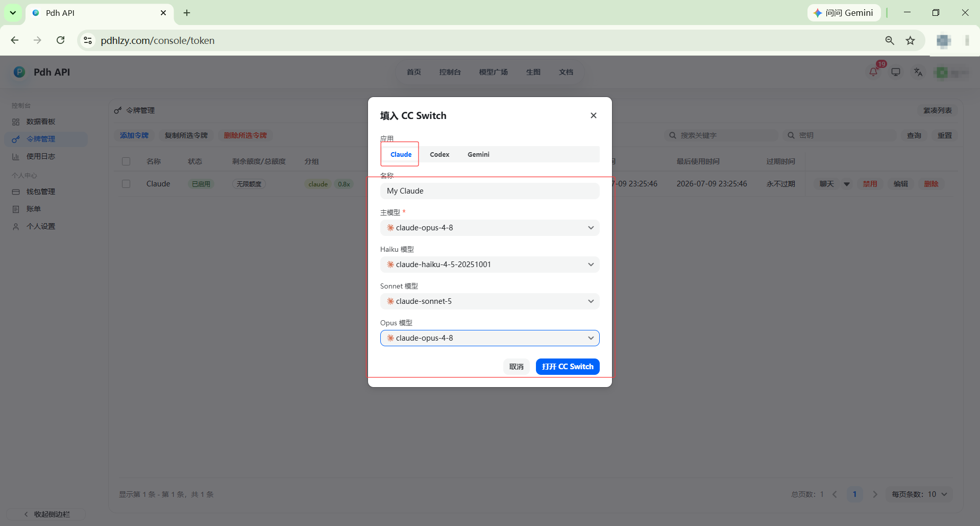The height and width of the screenshot is (526, 980).
Task: Open the Sonnet 模型 dropdown
Action: pyautogui.click(x=489, y=301)
